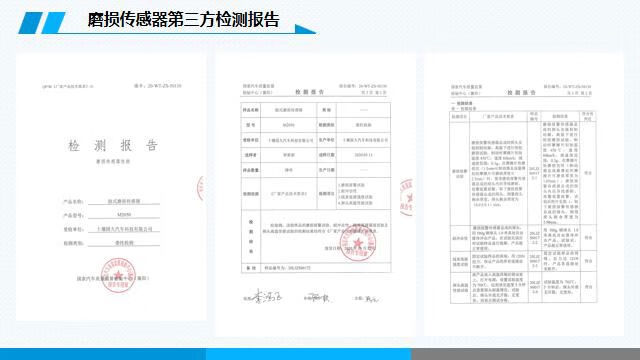Select the lighter blue parallelogram beside the title
Image resolution: width=640 pixels, height=360 pixels.
53,23
